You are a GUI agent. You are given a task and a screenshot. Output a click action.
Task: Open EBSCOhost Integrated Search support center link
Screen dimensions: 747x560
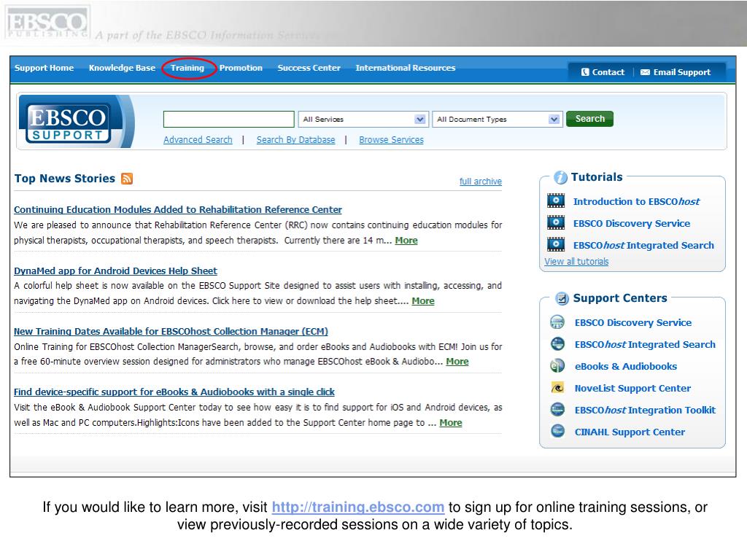click(645, 344)
